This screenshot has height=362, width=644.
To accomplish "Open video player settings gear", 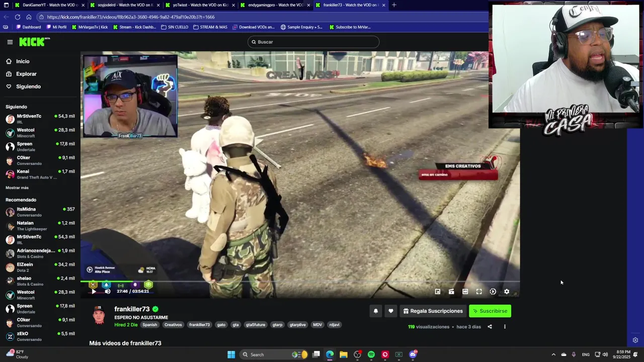I will coord(507,292).
